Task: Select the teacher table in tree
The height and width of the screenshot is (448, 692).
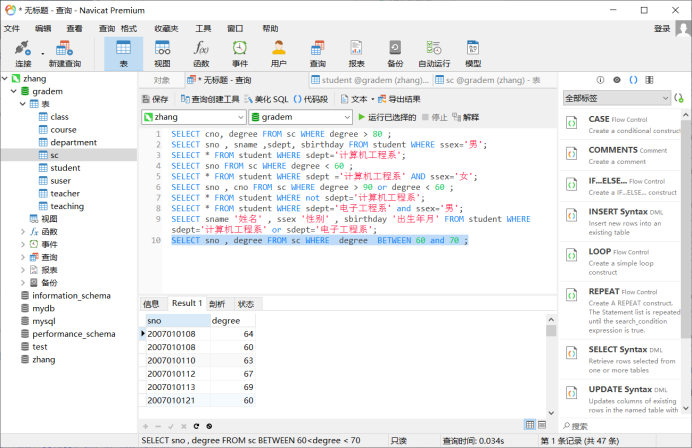Action: (65, 193)
